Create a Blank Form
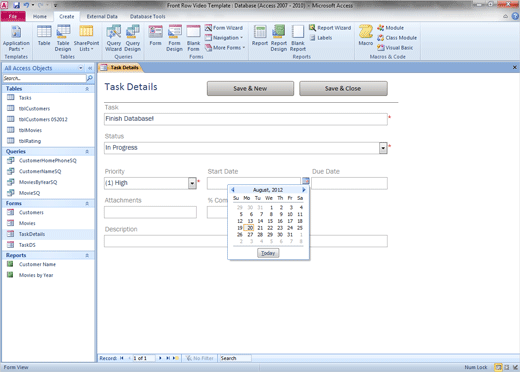The height and width of the screenshot is (372, 520). click(193, 39)
